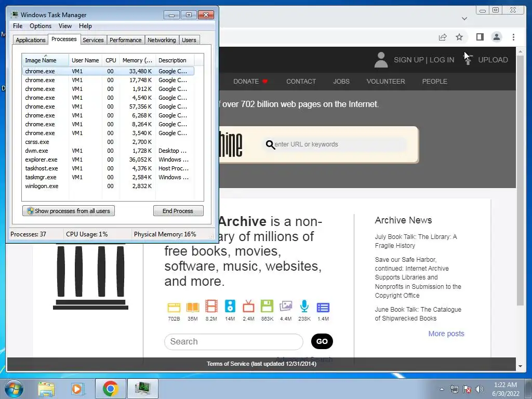Open the images icon labeled 4.4M
The height and width of the screenshot is (399, 532).
click(286, 307)
